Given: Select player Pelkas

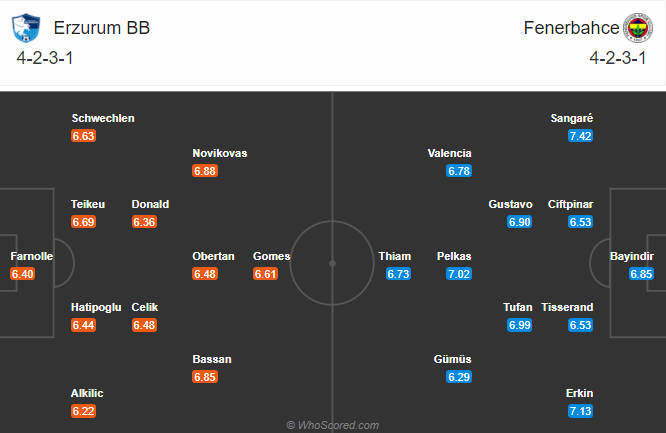Looking at the screenshot, I should point(454,256).
